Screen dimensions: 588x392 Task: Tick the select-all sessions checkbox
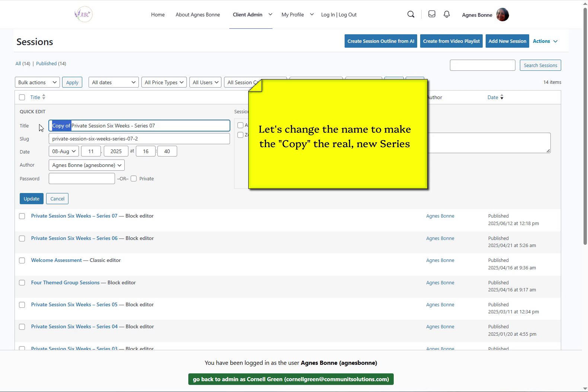coord(22,97)
